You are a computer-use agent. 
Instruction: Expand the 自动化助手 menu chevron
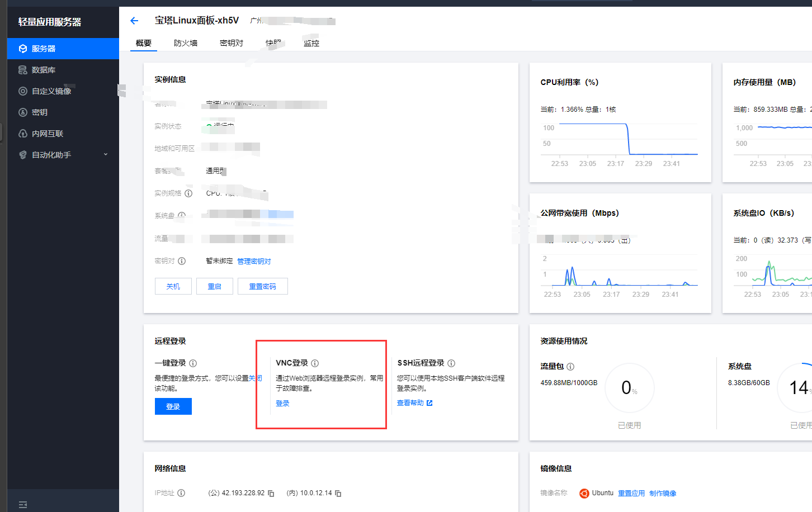106,155
